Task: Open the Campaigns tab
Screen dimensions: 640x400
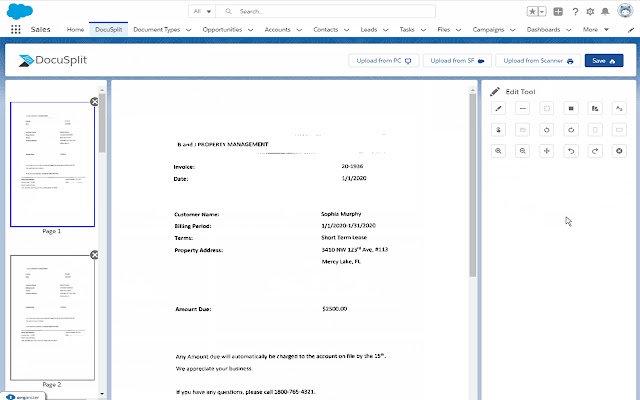Action: [x=488, y=29]
